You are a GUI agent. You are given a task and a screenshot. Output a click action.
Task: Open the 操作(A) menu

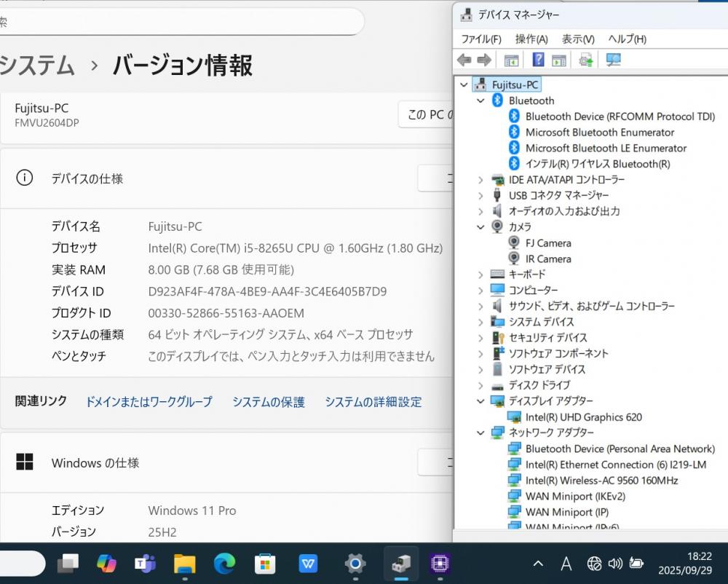pos(531,39)
